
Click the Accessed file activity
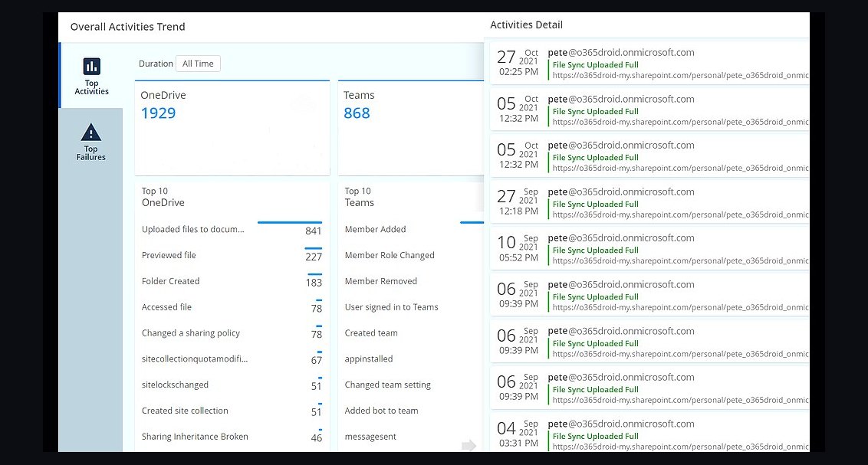pos(232,307)
